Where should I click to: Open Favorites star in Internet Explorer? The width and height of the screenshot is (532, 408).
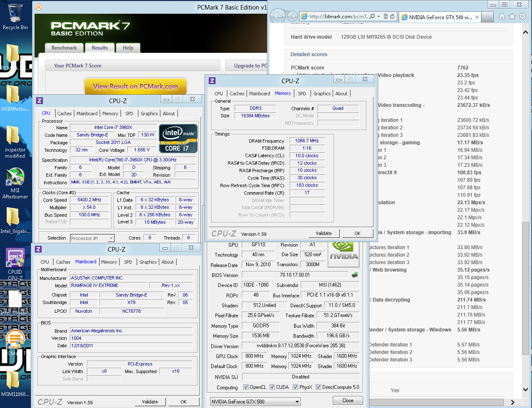pos(512,17)
